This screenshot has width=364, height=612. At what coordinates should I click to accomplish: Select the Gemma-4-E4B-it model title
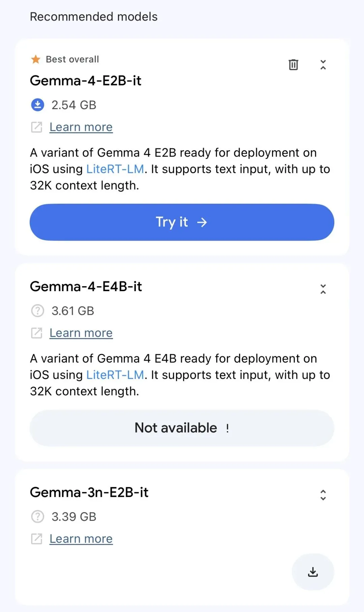click(x=86, y=286)
